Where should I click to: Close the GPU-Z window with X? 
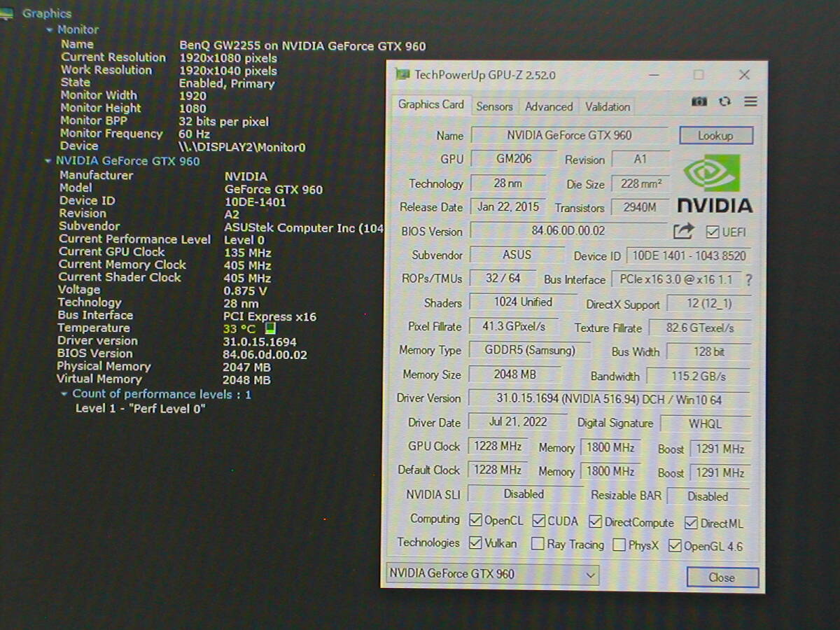pyautogui.click(x=744, y=74)
